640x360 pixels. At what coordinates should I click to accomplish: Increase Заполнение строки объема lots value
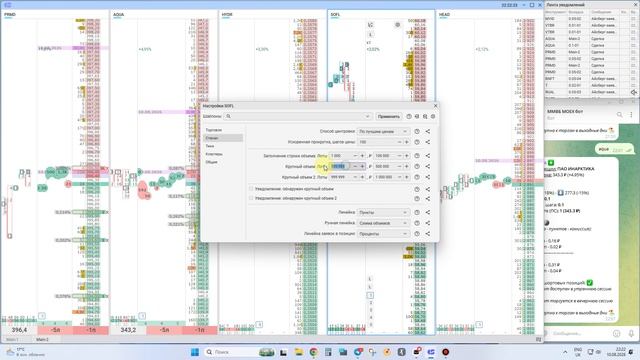362,156
